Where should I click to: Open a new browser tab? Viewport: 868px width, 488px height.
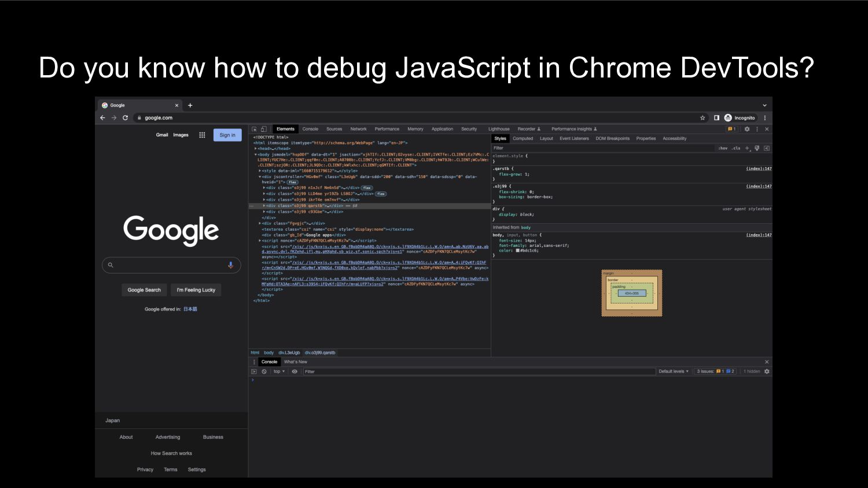point(190,105)
